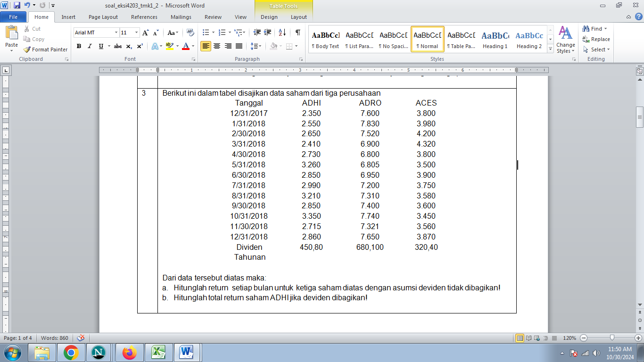Open the Select dropdown in Editing
Screen dimensions: 644x362
596,49
